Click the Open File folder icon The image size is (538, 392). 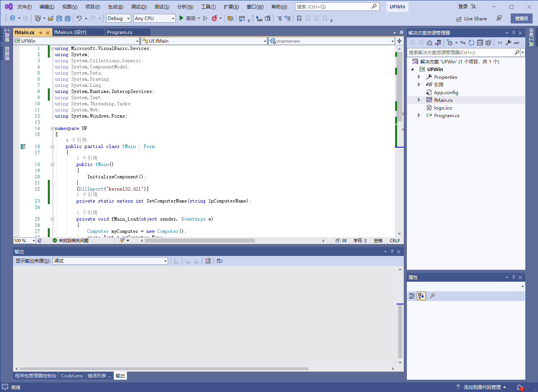point(51,18)
